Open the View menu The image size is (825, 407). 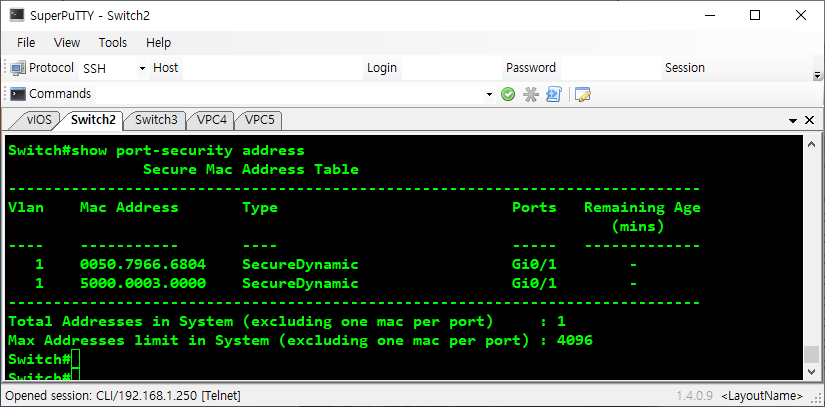pyautogui.click(x=67, y=43)
